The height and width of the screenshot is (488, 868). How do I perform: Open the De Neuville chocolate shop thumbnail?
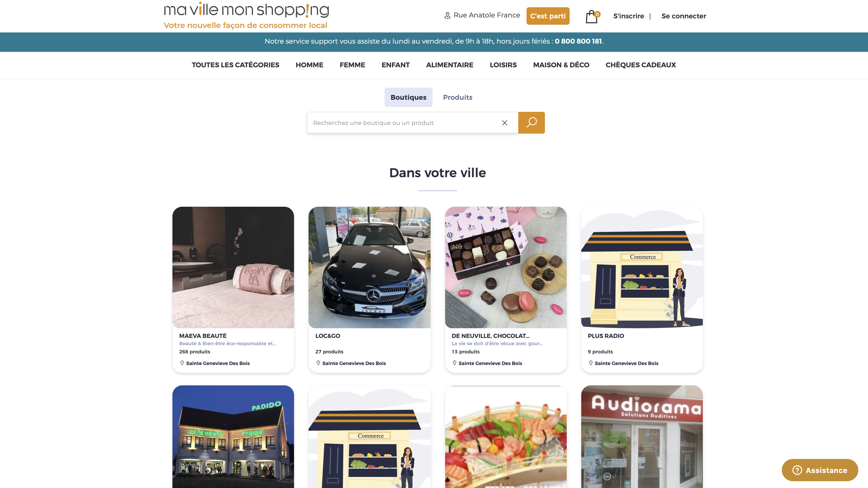506,267
